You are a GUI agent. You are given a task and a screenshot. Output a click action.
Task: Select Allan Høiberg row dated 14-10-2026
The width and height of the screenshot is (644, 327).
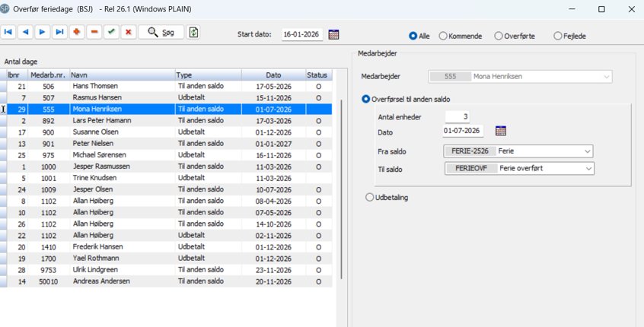point(166,224)
